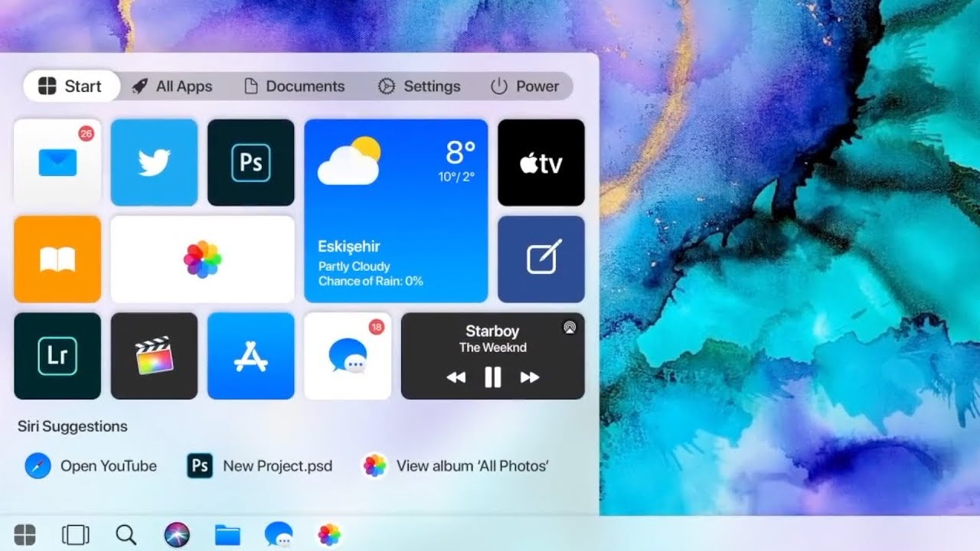Click the AirPlay icon in music tile
The height and width of the screenshot is (551, 980).
click(x=569, y=327)
